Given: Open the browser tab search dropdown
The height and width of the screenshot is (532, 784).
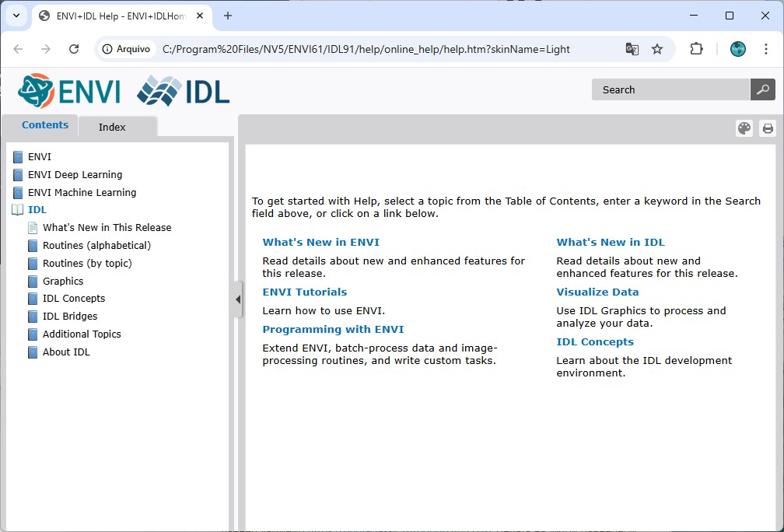Looking at the screenshot, I should (x=16, y=16).
